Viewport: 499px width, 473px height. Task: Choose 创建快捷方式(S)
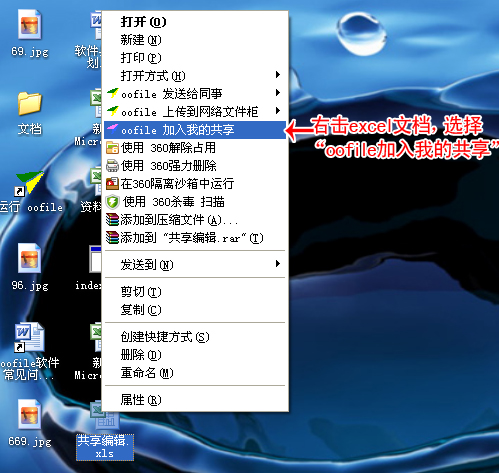coord(195,337)
